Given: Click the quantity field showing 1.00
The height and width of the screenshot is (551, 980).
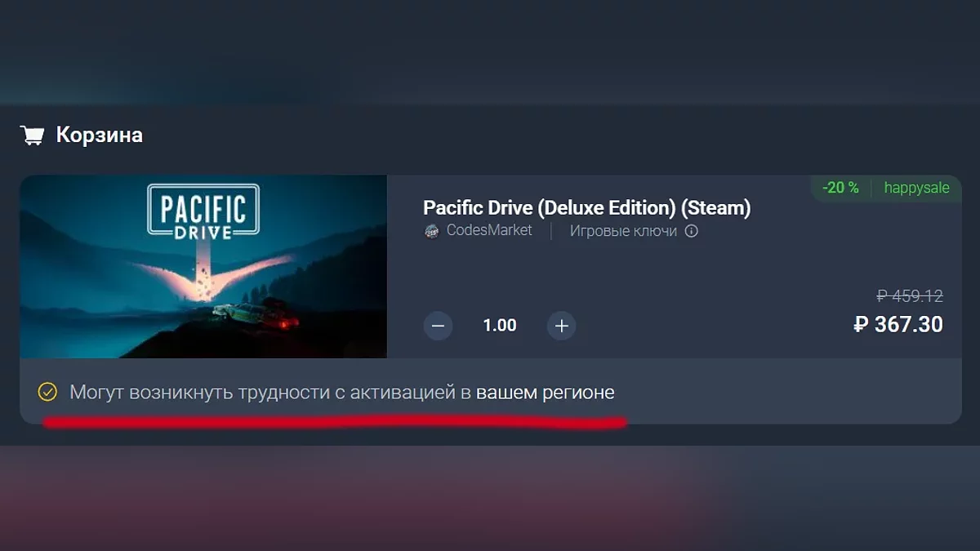Looking at the screenshot, I should coord(500,326).
